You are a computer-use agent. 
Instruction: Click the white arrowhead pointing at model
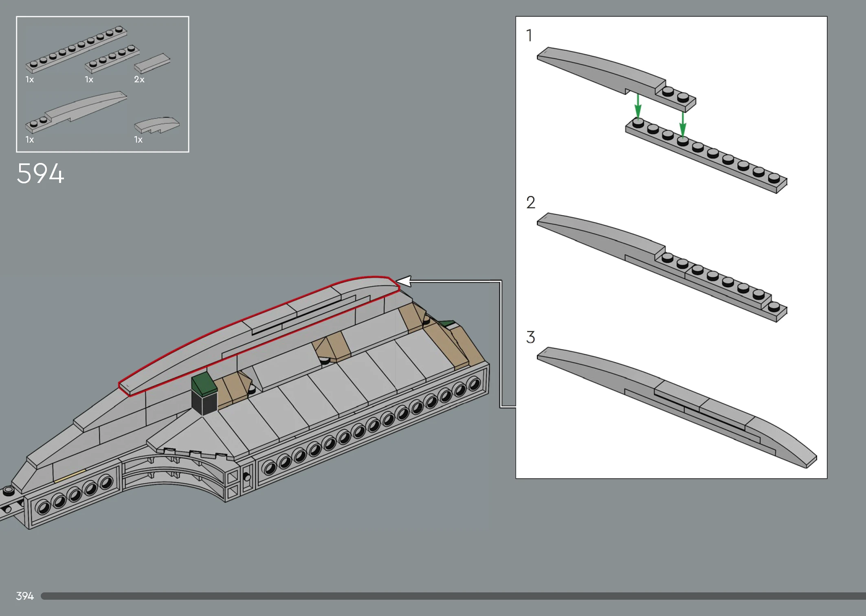pyautogui.click(x=404, y=281)
